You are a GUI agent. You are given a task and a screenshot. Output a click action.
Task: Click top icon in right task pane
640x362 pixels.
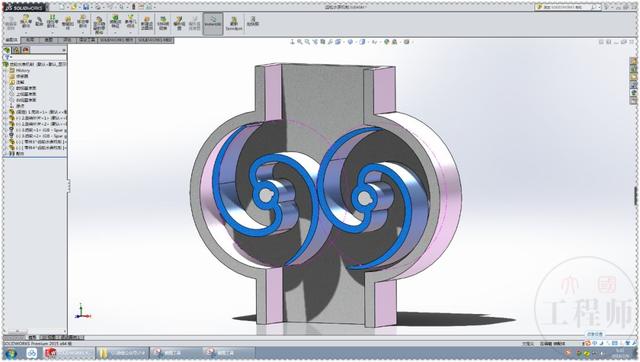point(633,61)
